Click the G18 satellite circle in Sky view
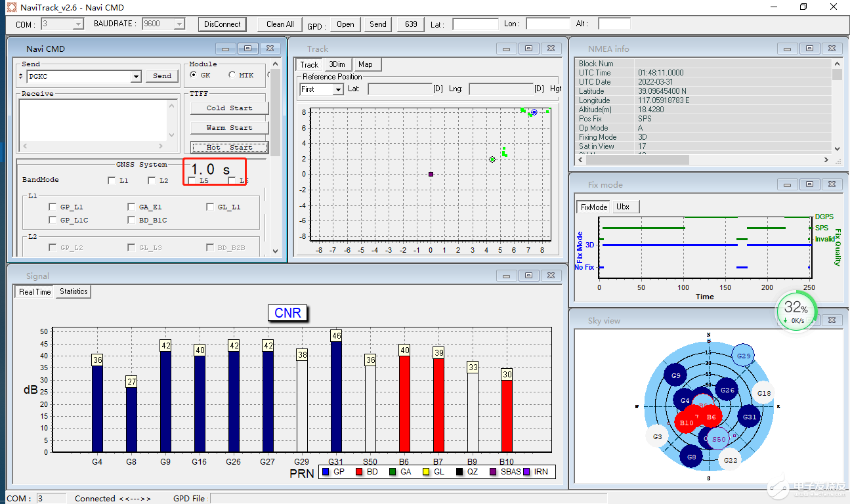 coord(763,393)
